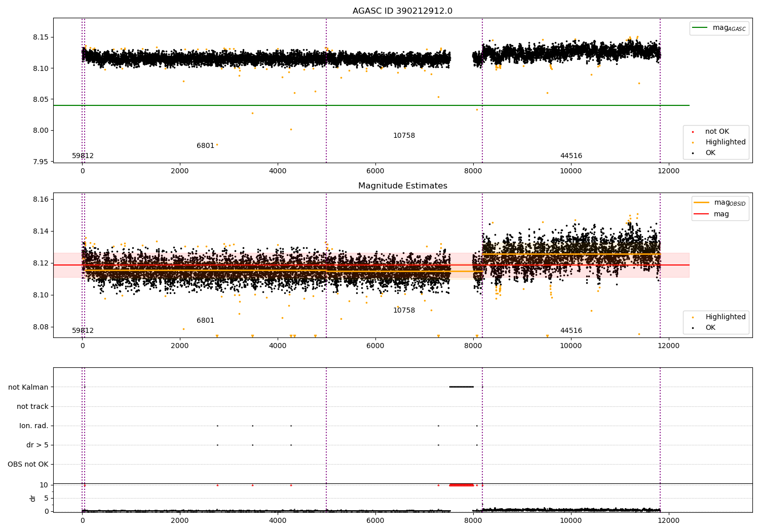Click the 4000 x-tick under middle plot
Viewport: 760px width, 532px height.
[x=278, y=346]
